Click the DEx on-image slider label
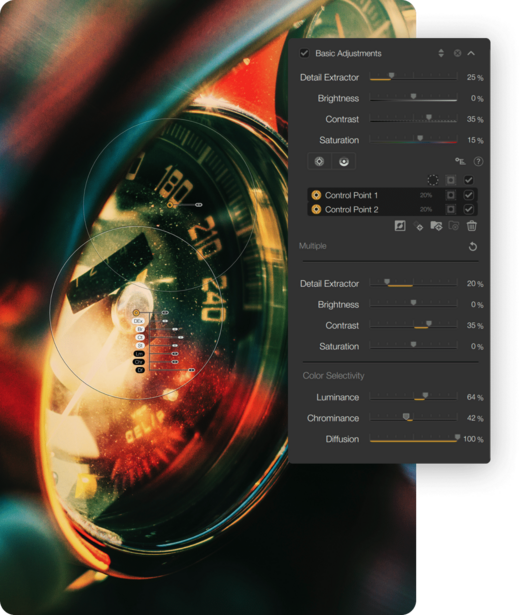Screen dimensions: 523x615 click(x=138, y=321)
